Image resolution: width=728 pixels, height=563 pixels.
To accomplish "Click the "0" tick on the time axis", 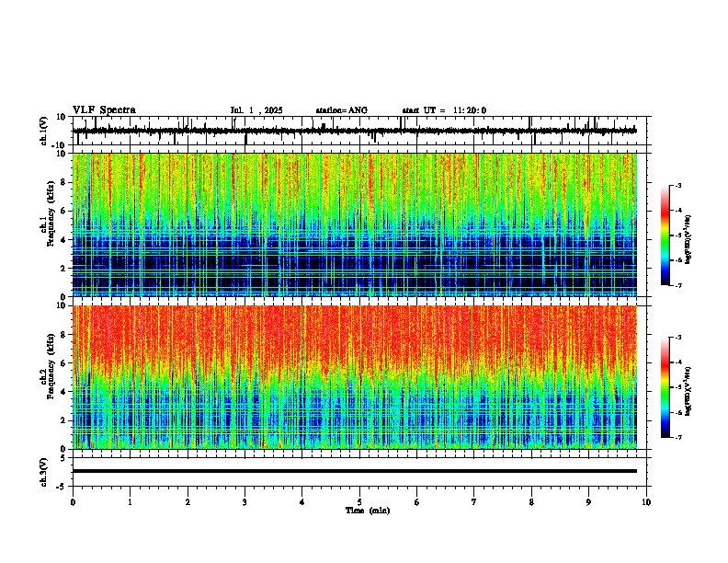I will click(x=73, y=502).
